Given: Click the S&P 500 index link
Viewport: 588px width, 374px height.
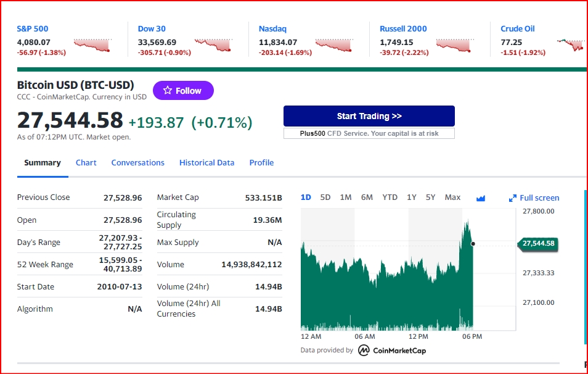Looking at the screenshot, I should coord(33,29).
